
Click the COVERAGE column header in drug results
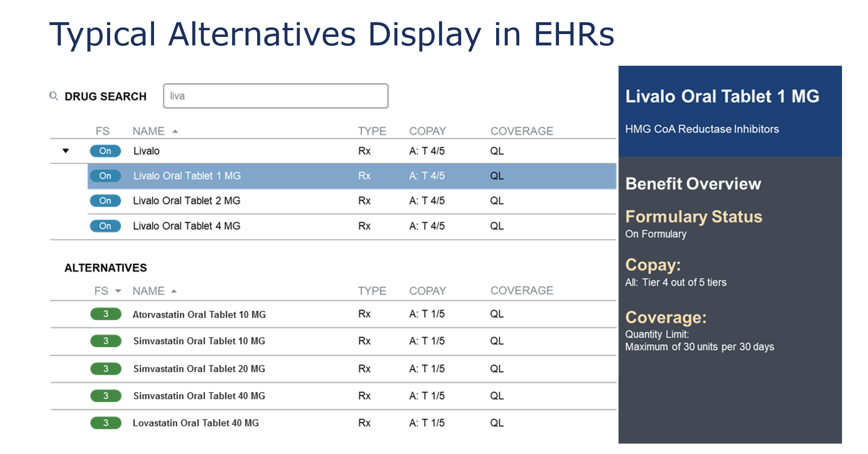pyautogui.click(x=522, y=131)
